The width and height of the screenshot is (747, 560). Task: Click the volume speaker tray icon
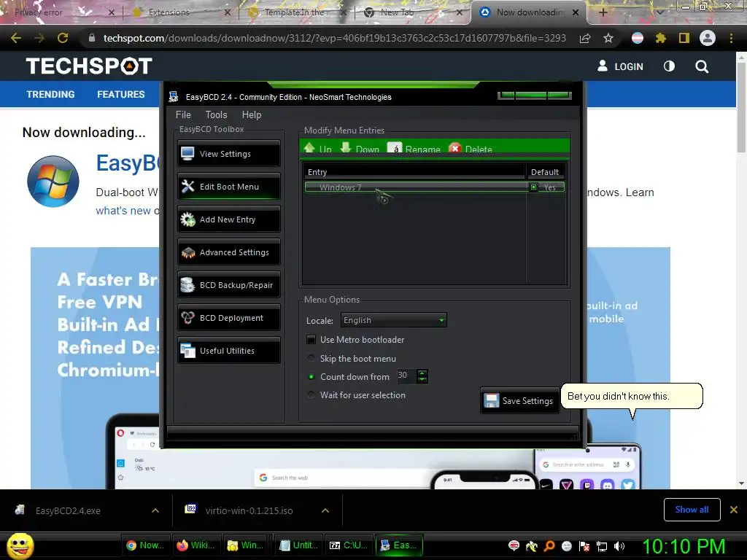point(619,546)
